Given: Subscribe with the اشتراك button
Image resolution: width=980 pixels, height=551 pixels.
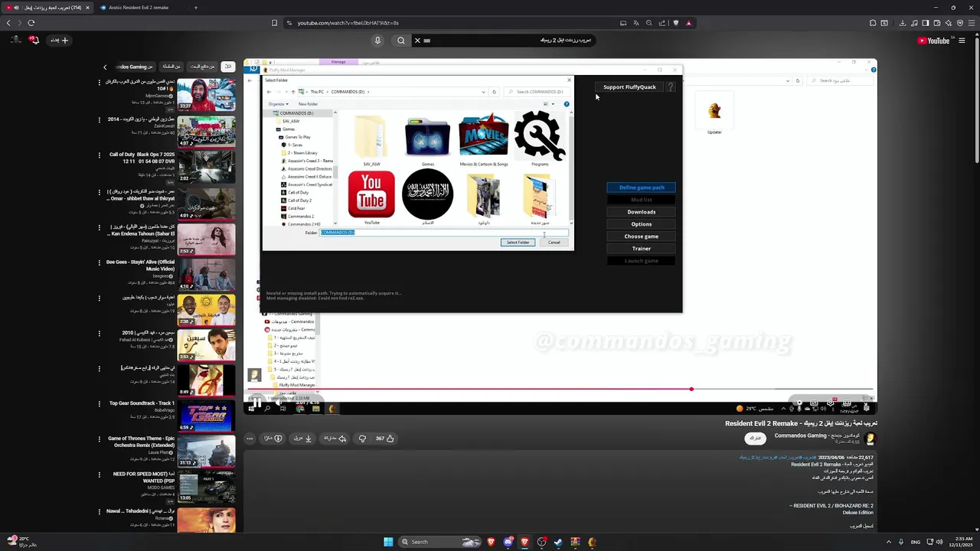Looking at the screenshot, I should 756,438.
